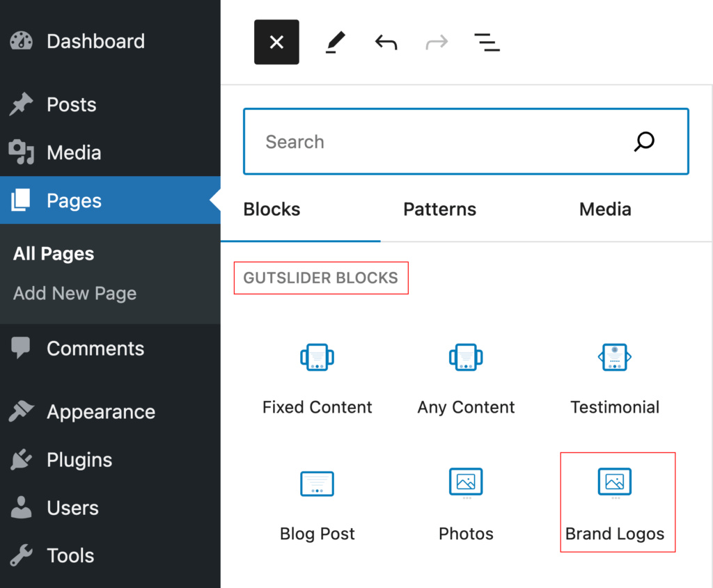
Task: Select the pencil Tools icon
Action: click(335, 42)
